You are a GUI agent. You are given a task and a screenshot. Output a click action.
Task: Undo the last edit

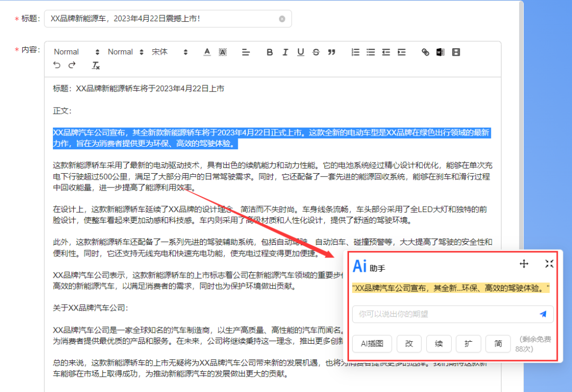(57, 65)
